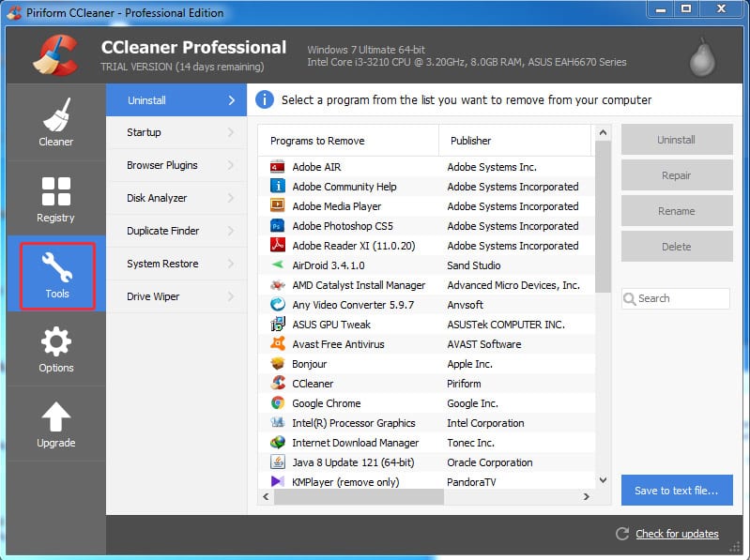Open the Browser Plugins tab

(162, 165)
